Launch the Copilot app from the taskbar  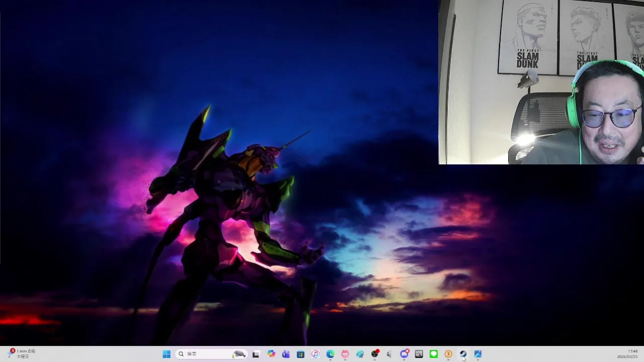[x=271, y=354]
